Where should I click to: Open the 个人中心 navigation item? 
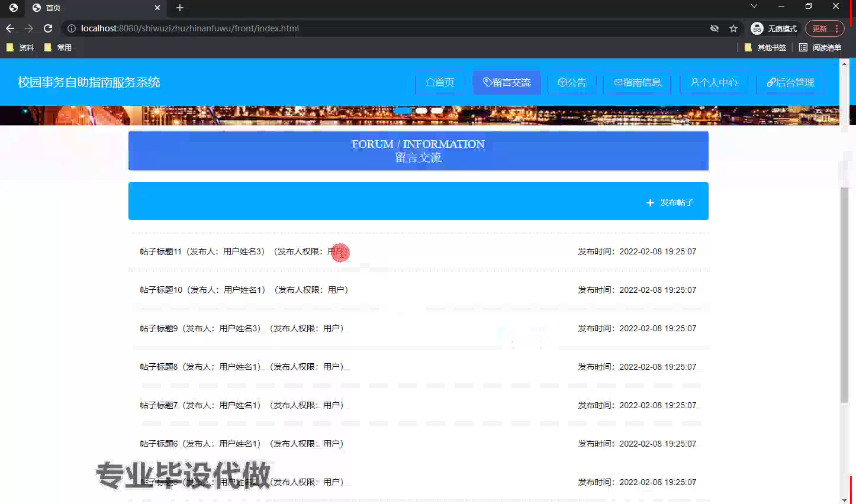point(714,82)
